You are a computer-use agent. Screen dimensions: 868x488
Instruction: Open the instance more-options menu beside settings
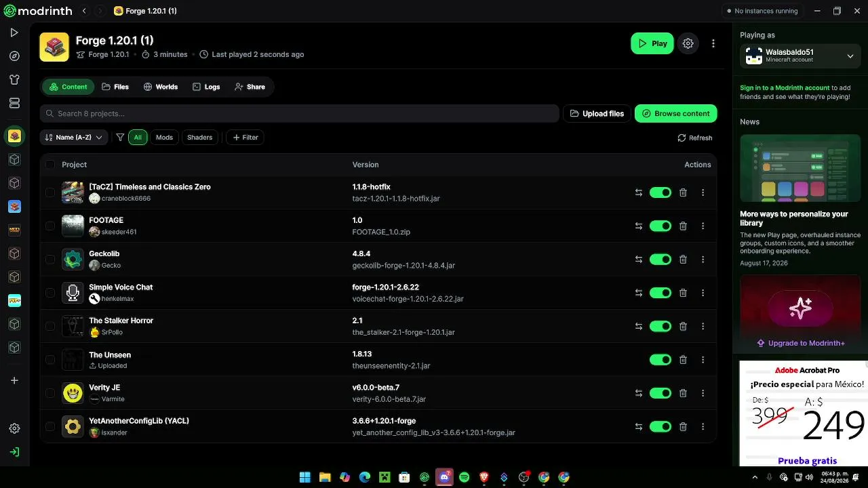coord(713,43)
